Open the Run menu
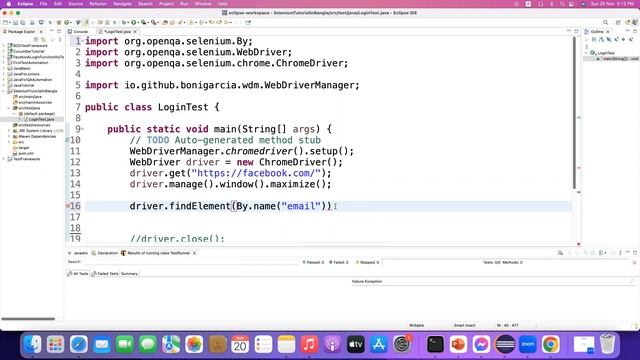Screen dimensions: 640x360 pos(184,4)
